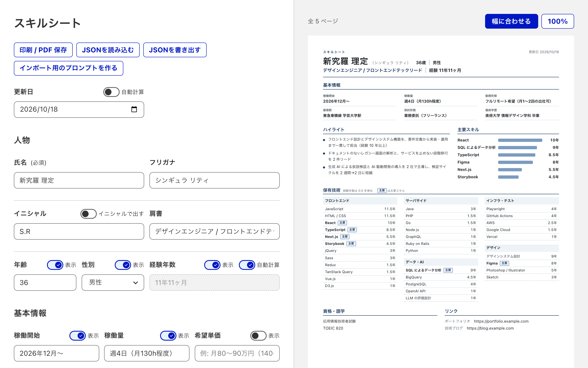588x368 pixels.
Task: Open https://portfolio.example.com link in preview
Action: click(501, 321)
